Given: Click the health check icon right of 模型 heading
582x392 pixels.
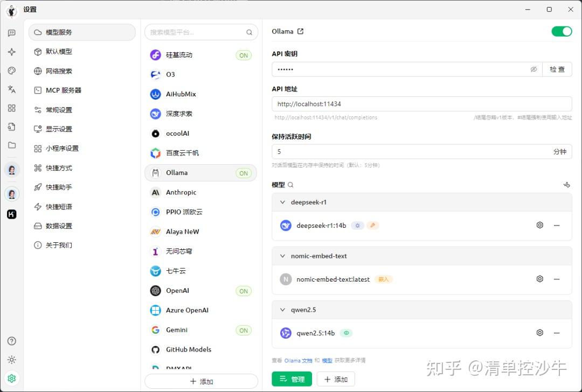Looking at the screenshot, I should tap(566, 184).
